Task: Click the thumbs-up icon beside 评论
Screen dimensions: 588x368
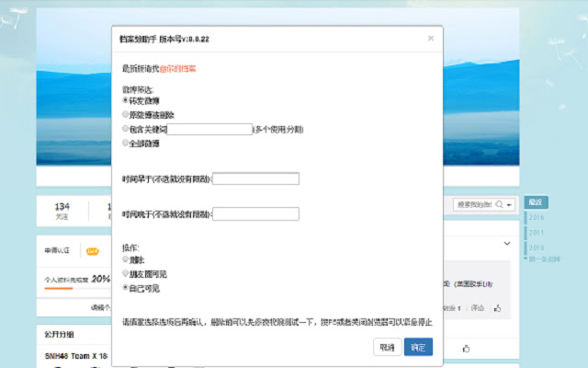Action: click(x=498, y=308)
